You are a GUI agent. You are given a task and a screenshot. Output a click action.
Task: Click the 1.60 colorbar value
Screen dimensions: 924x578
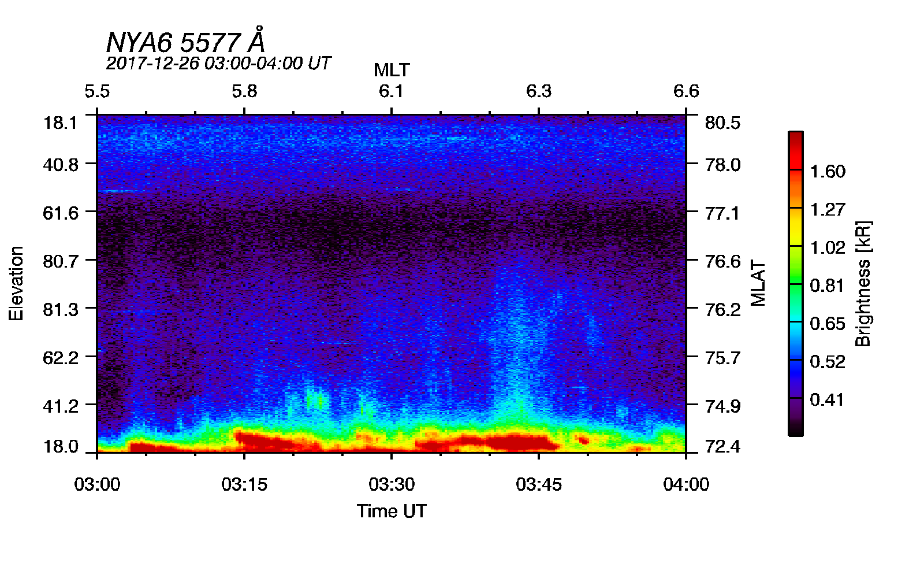pyautogui.click(x=828, y=172)
